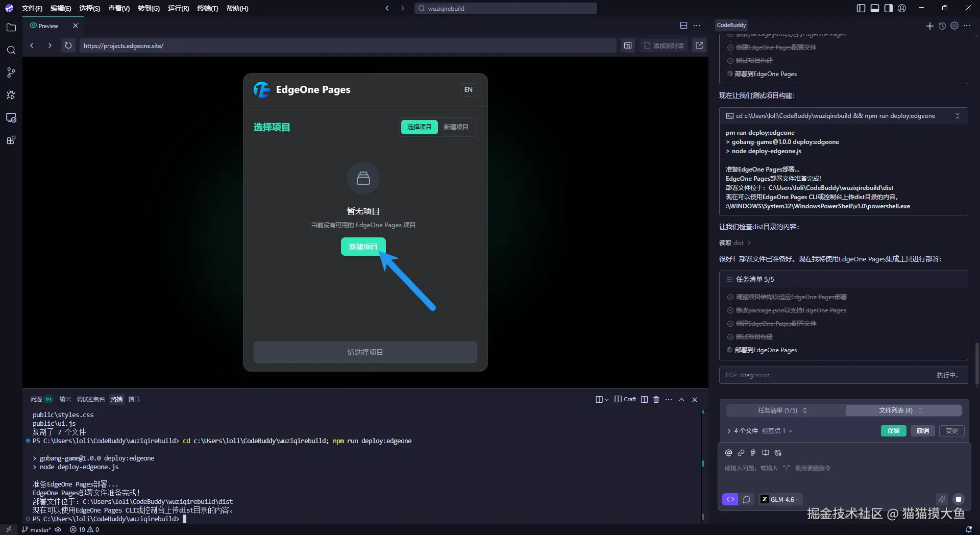This screenshot has height=535, width=980.
Task: Click the link attachment icon in chat input
Action: click(x=741, y=453)
